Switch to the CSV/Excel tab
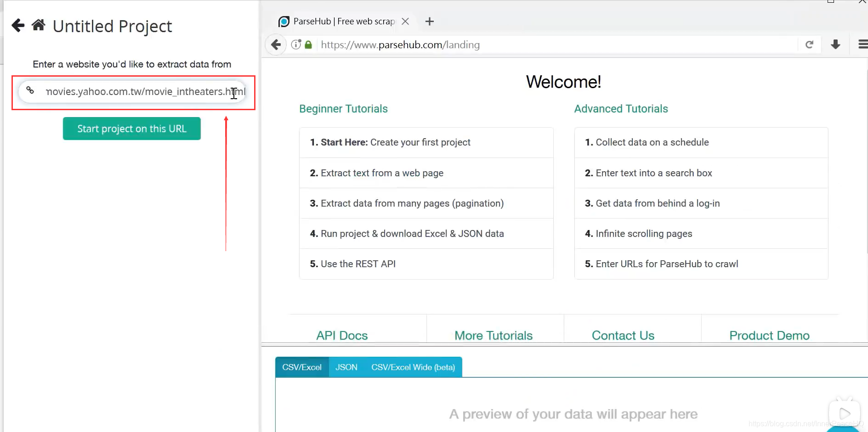 point(302,367)
